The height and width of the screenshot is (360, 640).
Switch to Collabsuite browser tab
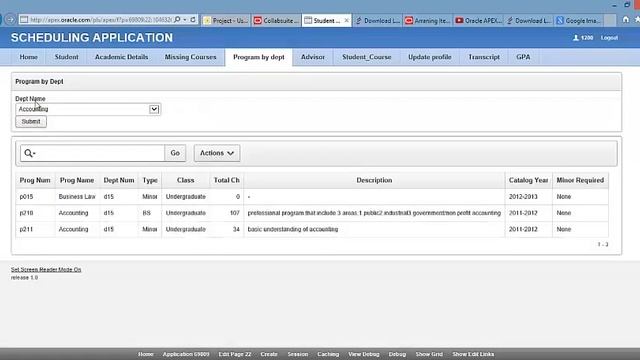point(276,20)
